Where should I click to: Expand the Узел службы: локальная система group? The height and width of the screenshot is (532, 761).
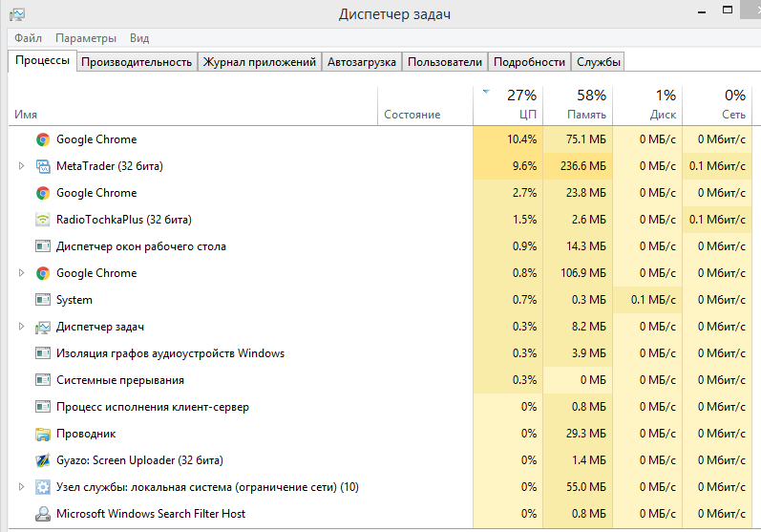click(x=21, y=486)
